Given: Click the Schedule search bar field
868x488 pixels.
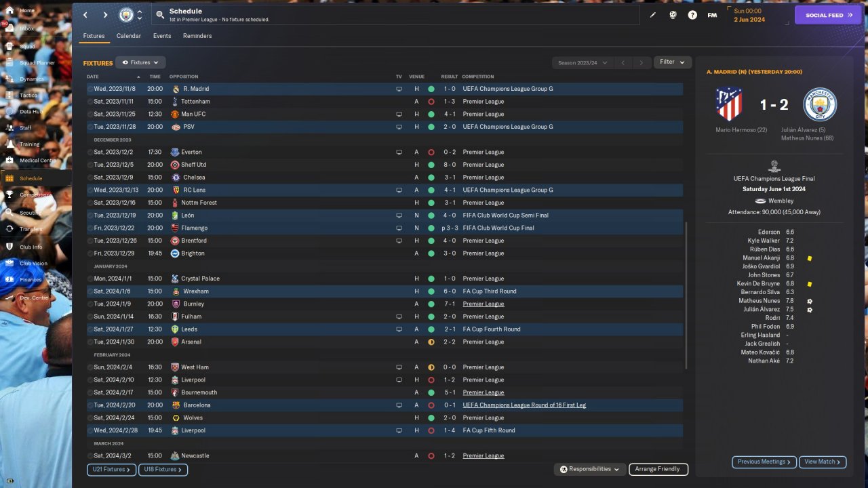Looking at the screenshot, I should tap(395, 15).
